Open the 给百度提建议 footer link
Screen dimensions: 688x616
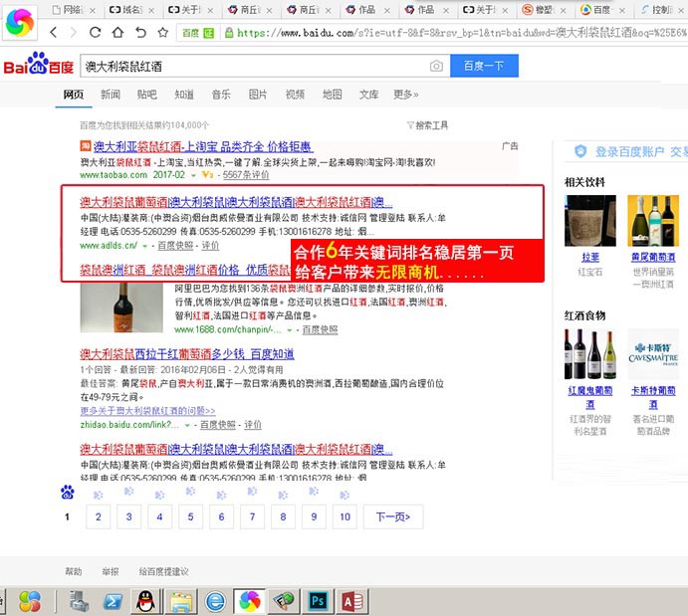point(163,571)
